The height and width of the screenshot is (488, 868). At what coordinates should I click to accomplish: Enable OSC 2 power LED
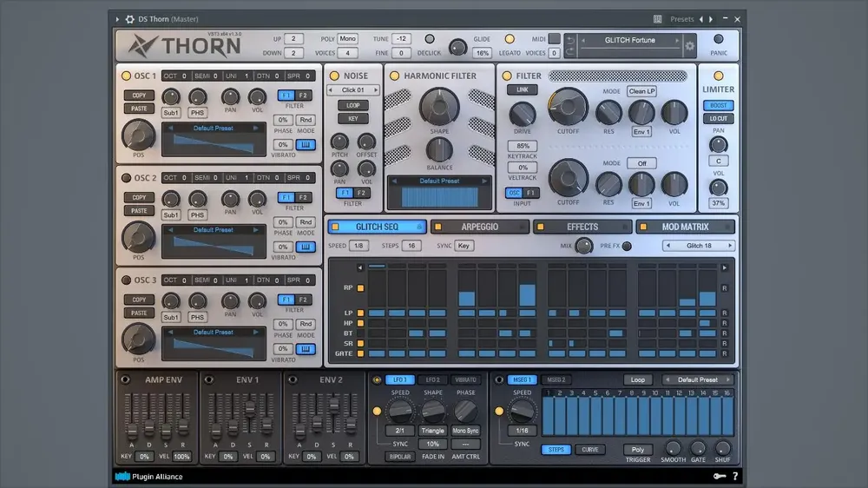tap(126, 178)
